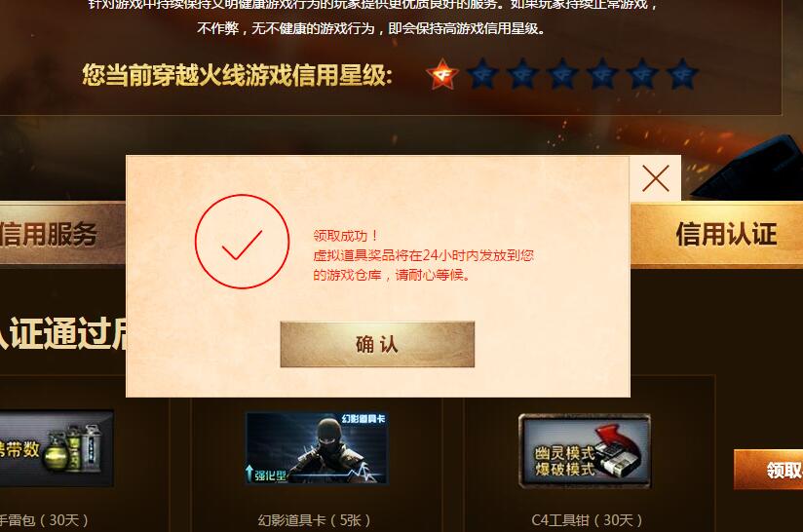Click the 确认 confirm button
Viewport: 803px width, 532px height.
tap(377, 344)
